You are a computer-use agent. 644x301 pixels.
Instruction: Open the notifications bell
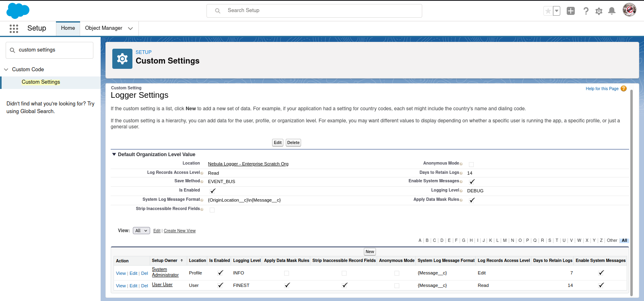[x=612, y=11]
